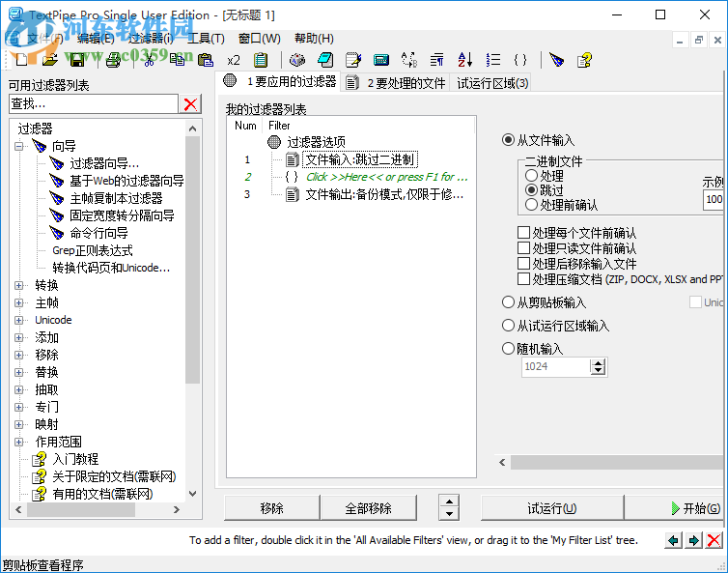
Task: Select 从文件输入 radio button
Action: coord(509,140)
